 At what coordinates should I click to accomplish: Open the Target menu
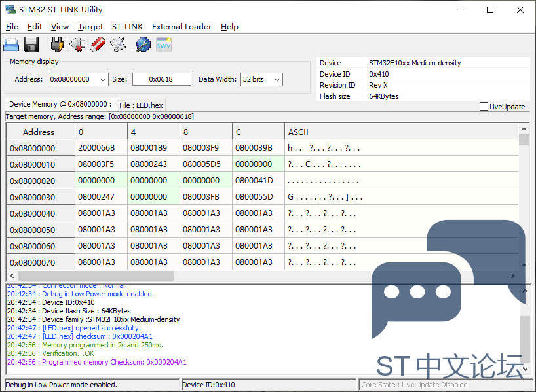coord(90,27)
